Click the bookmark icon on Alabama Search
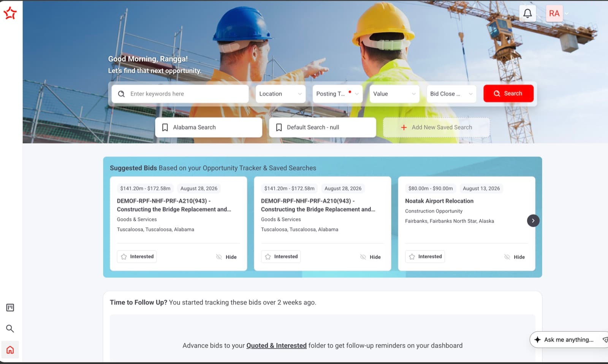This screenshot has height=364, width=608. [x=165, y=127]
